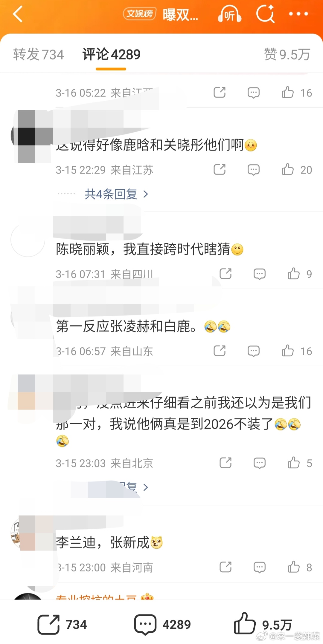The image size is (323, 644).
Task: Tap the headphone 听 listen icon
Action: click(229, 14)
